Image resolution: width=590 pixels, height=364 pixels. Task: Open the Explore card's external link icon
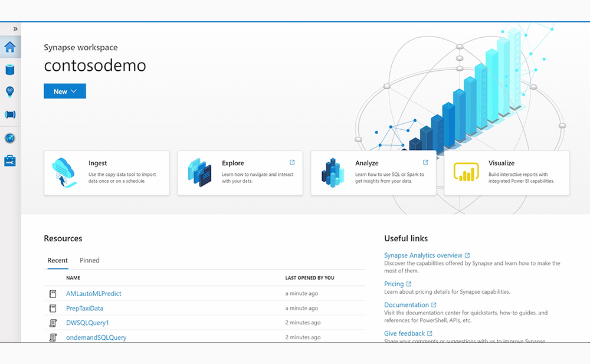pos(291,162)
